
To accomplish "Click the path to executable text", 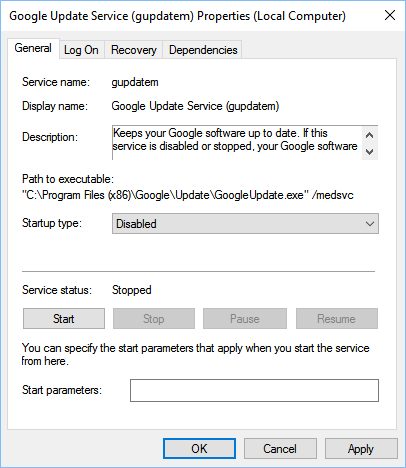I will (x=188, y=195).
